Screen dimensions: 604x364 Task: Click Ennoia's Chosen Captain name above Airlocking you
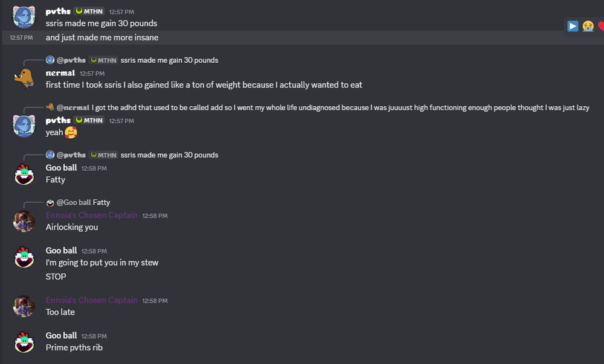coord(92,215)
